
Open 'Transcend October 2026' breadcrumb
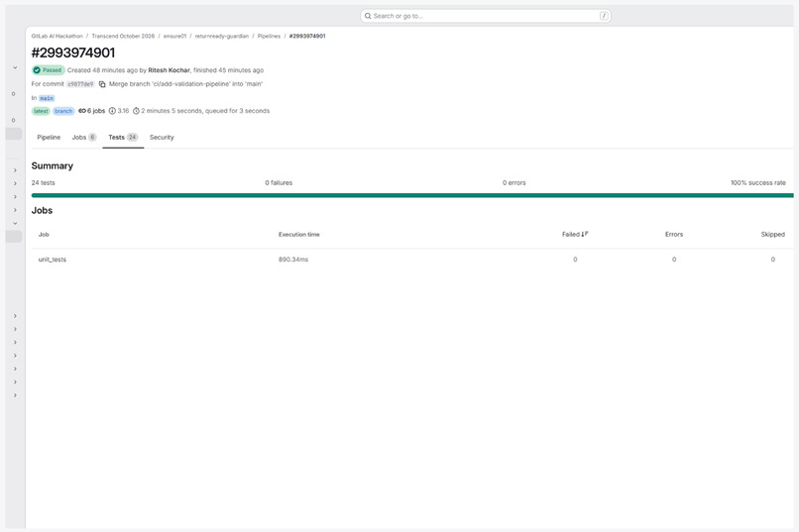[x=123, y=36]
